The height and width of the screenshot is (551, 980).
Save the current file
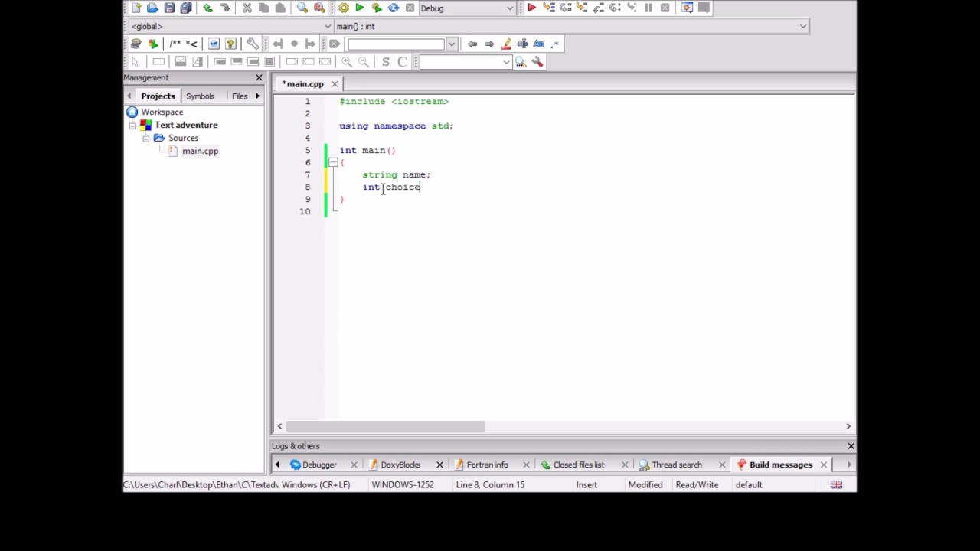(x=169, y=8)
